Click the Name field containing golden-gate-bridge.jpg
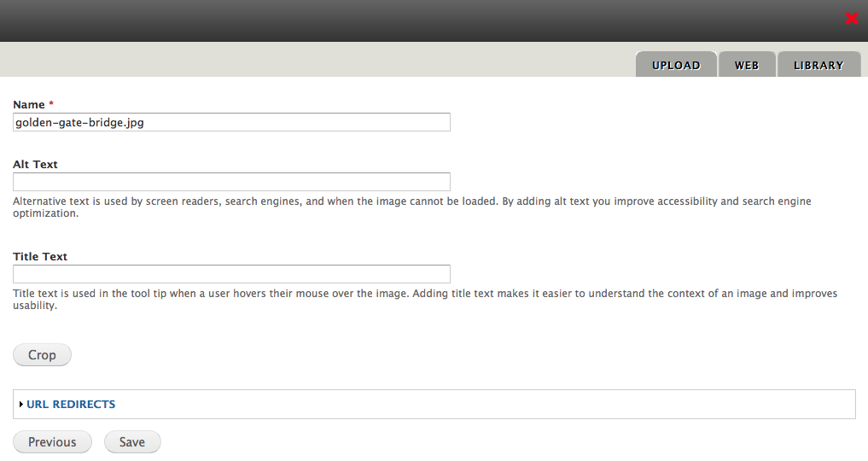 pos(231,122)
